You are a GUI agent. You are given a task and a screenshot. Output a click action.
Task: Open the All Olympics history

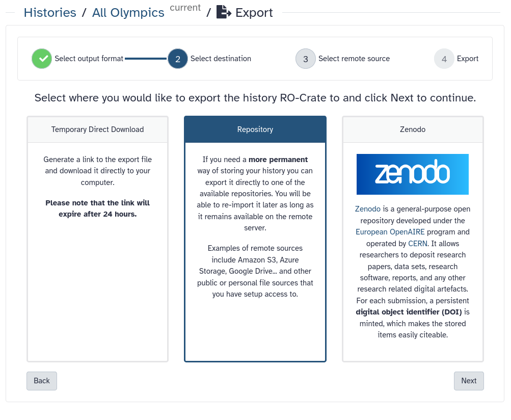pyautogui.click(x=128, y=12)
